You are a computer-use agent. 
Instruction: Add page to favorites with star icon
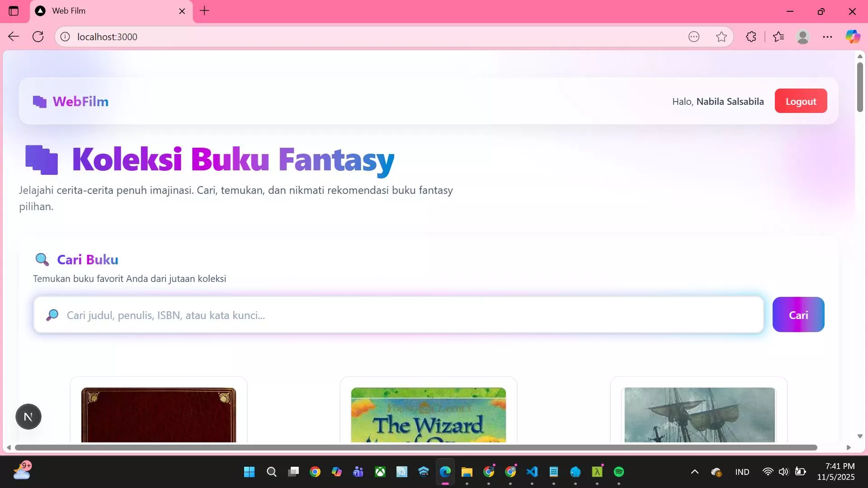click(x=722, y=37)
